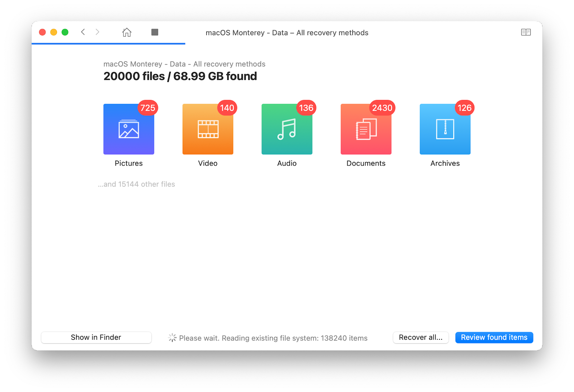Image resolution: width=574 pixels, height=392 pixels.
Task: Click the blue scan progress bar
Action: [108, 44]
